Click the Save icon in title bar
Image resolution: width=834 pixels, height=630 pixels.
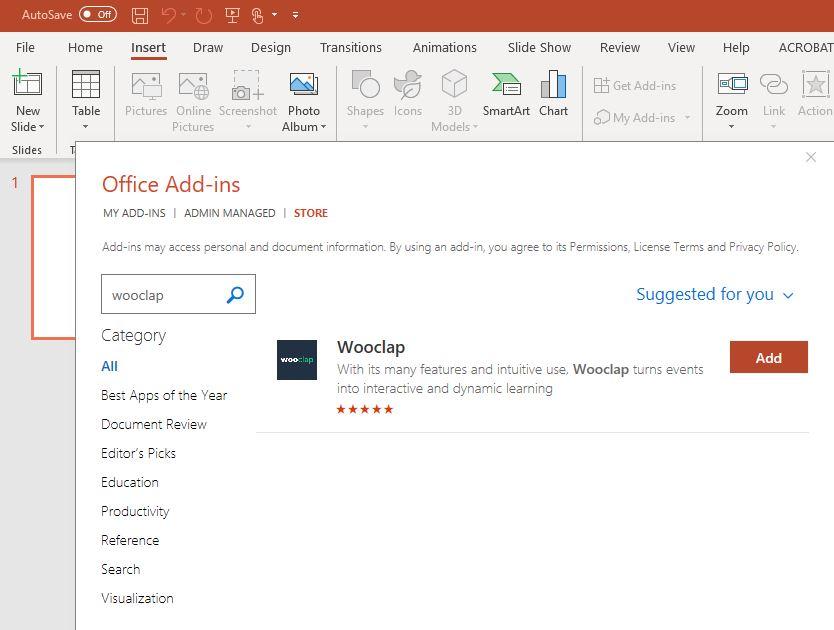(x=140, y=15)
